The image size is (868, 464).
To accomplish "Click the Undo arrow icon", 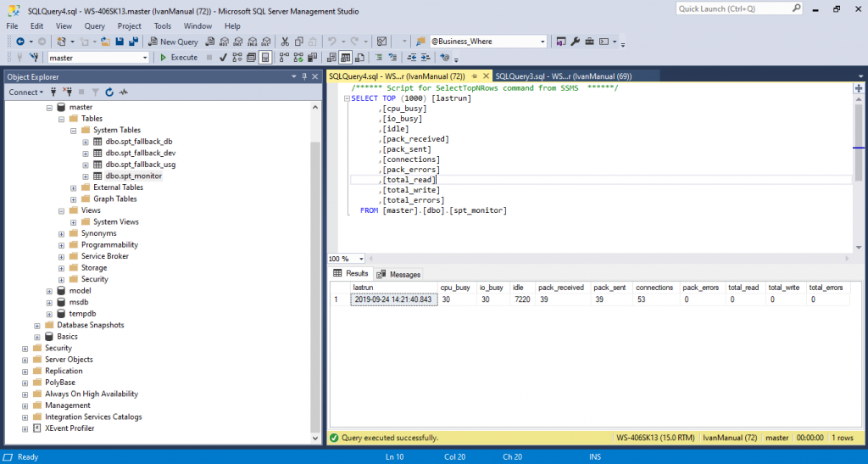I will pyautogui.click(x=331, y=42).
